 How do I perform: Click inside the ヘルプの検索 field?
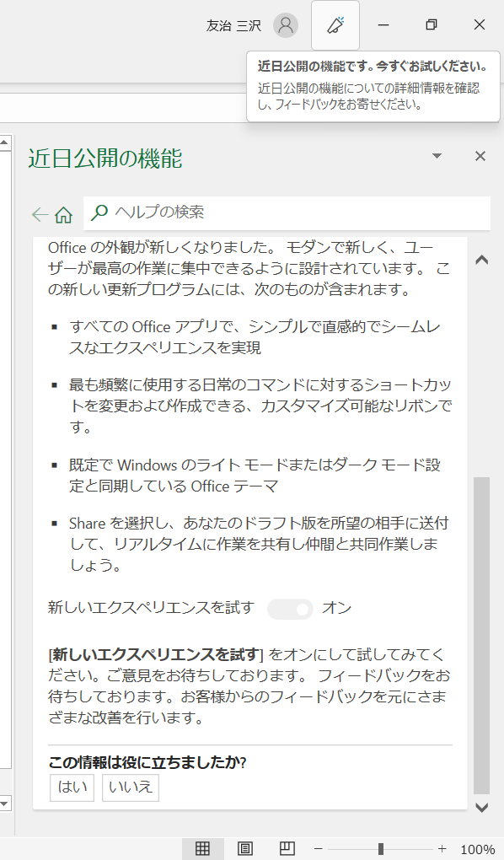point(287,212)
